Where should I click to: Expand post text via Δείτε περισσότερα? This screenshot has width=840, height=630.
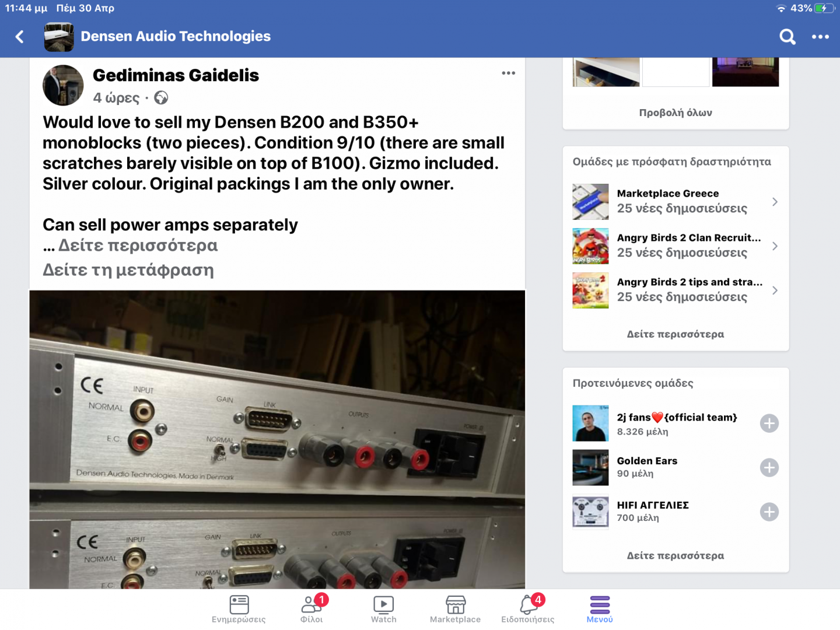(x=138, y=246)
